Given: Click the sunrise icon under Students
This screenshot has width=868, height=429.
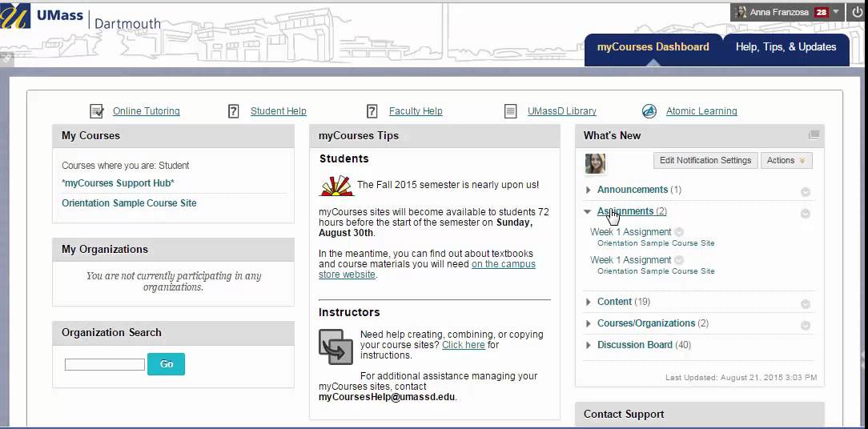Looking at the screenshot, I should click(x=336, y=186).
